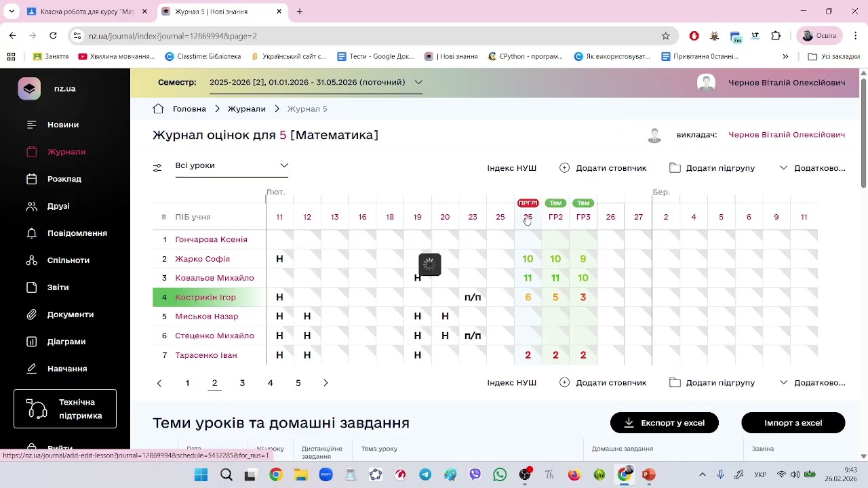Viewport: 868px width, 488px height.
Task: Open Усі закладки folder
Action: (834, 56)
